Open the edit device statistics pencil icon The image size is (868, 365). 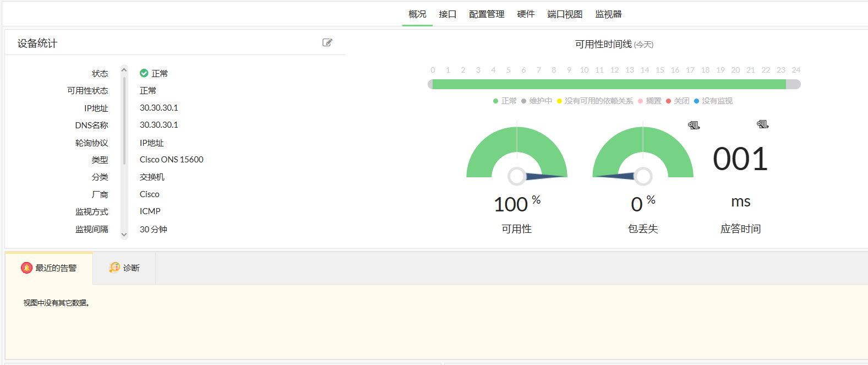click(x=327, y=42)
